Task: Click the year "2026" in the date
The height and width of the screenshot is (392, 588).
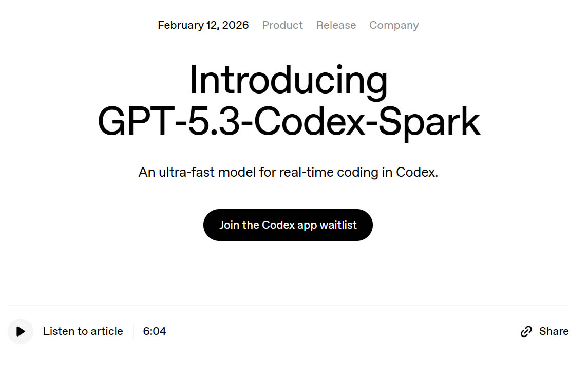Action: pyautogui.click(x=235, y=25)
